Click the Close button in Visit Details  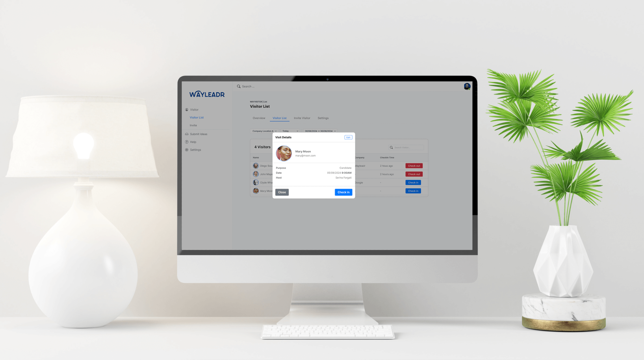[282, 192]
